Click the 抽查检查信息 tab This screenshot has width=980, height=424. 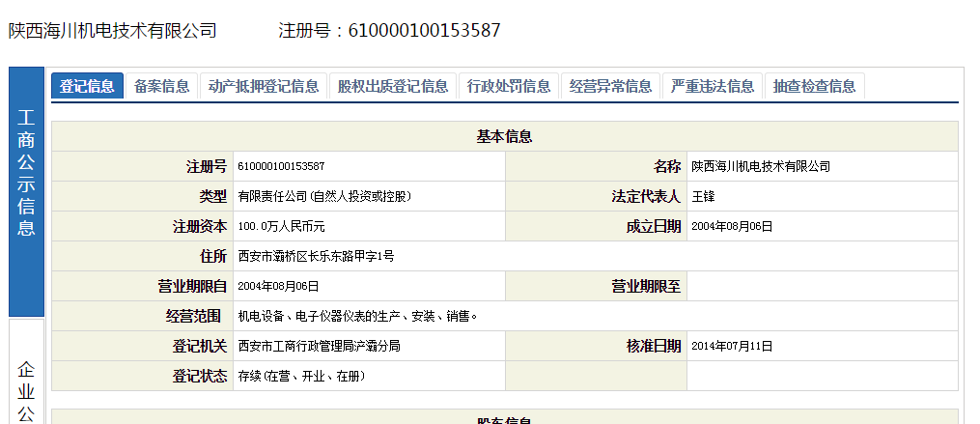tap(815, 86)
